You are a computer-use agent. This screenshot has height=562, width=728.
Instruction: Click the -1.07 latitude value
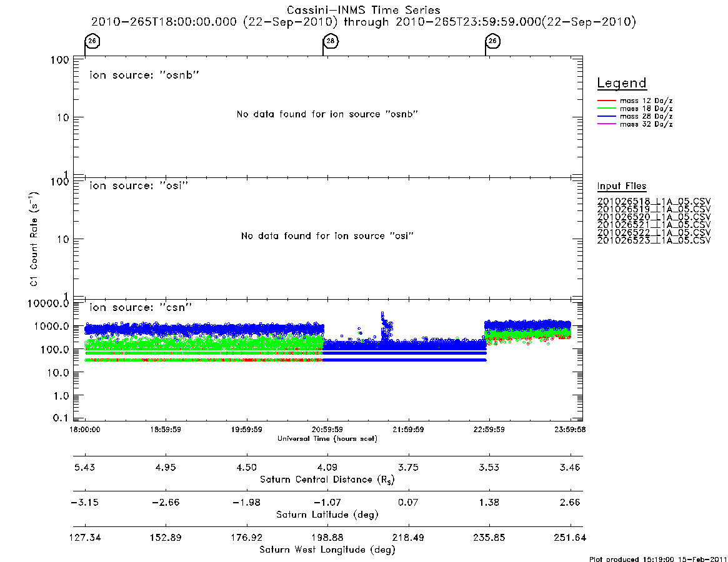(x=327, y=503)
